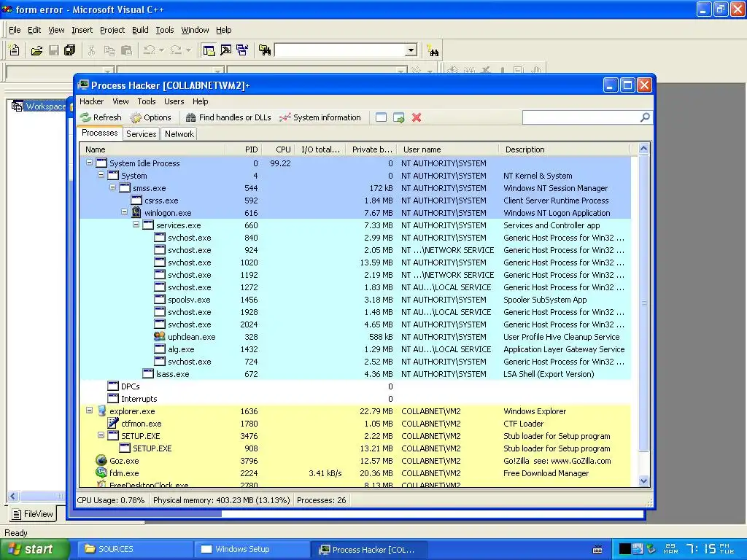747x560 pixels.
Task: Collapse the smss.exe tree node
Action: click(112, 187)
